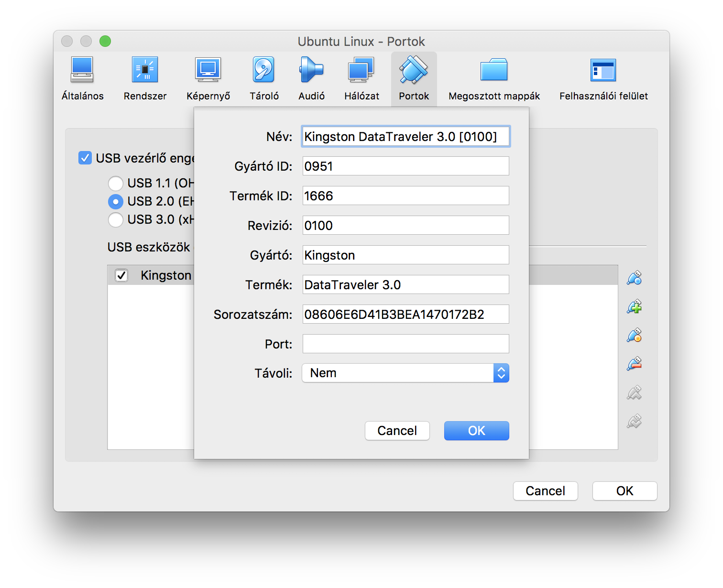Screen dimensions: 723x588
Task: Open the Általános settings section
Action: coord(82,79)
